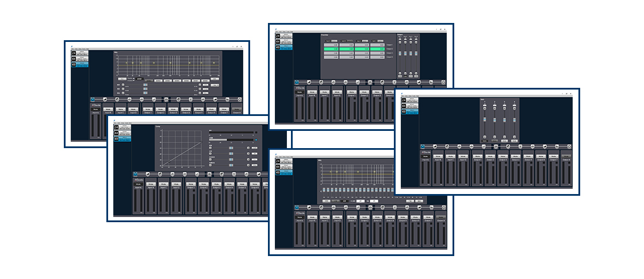Click center matrix icon in Overview window's chain
This screenshot has height=279, width=644.
click(x=370, y=82)
